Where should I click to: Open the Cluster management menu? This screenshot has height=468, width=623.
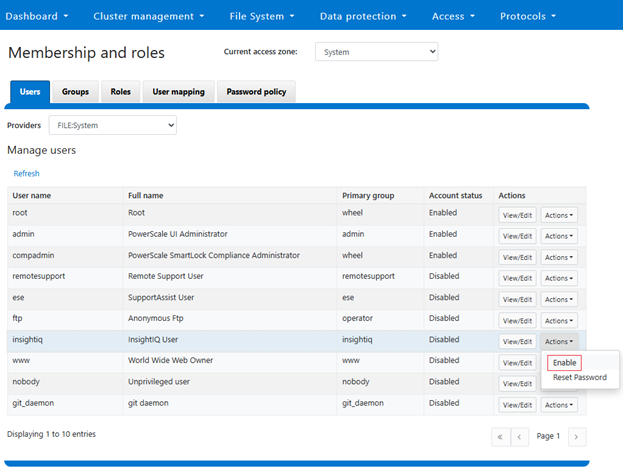coord(148,16)
